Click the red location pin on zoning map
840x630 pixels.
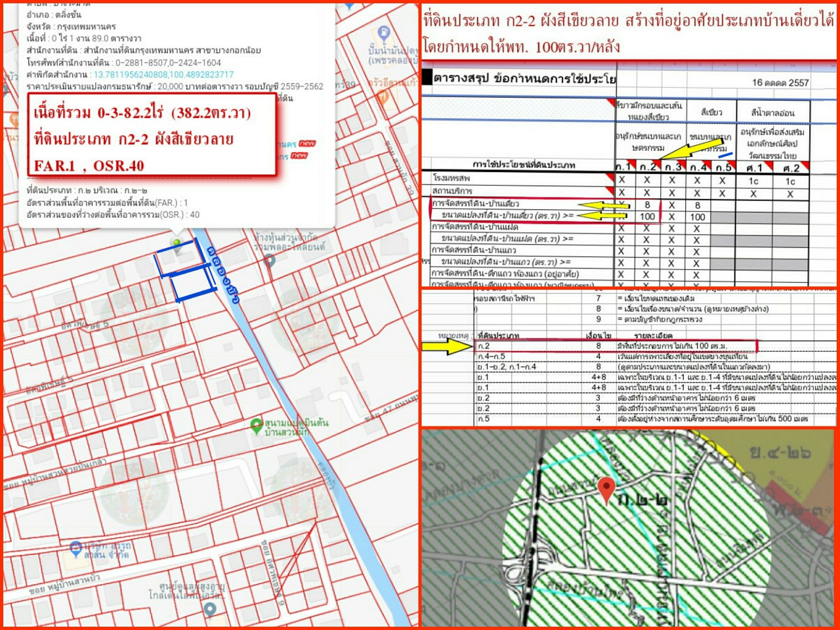pyautogui.click(x=606, y=490)
